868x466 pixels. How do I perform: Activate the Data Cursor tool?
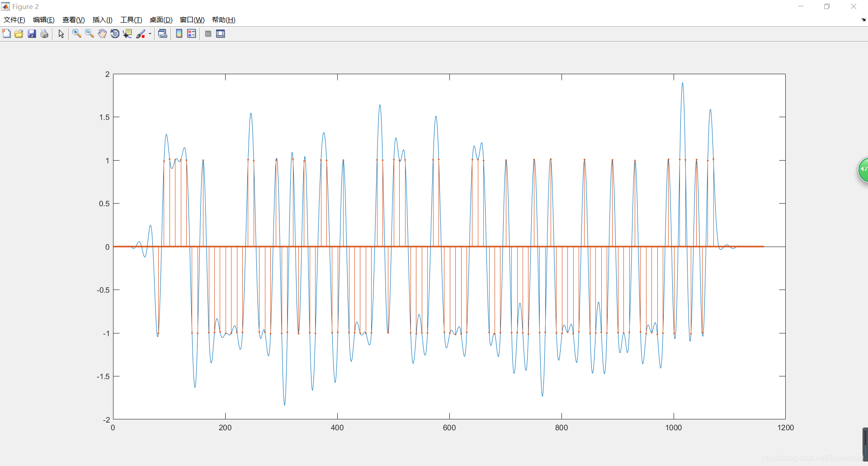click(127, 34)
